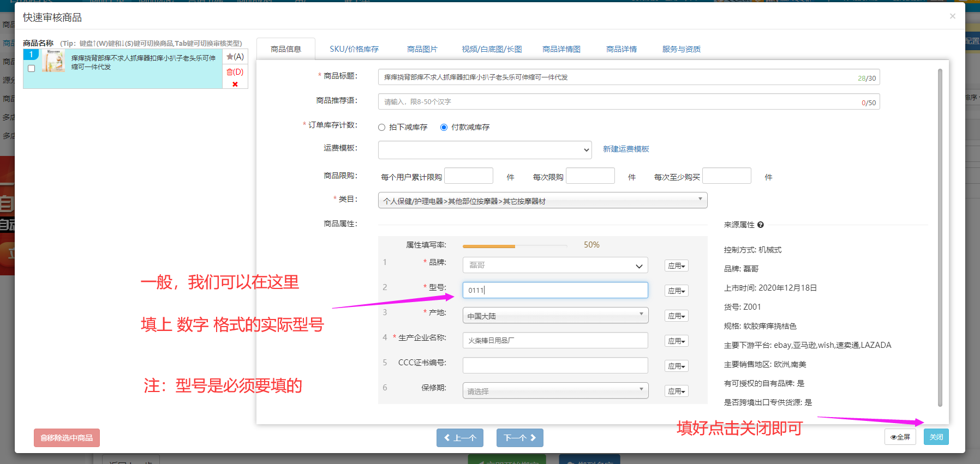Switch to the SKU/价格库存 tab

click(354, 49)
